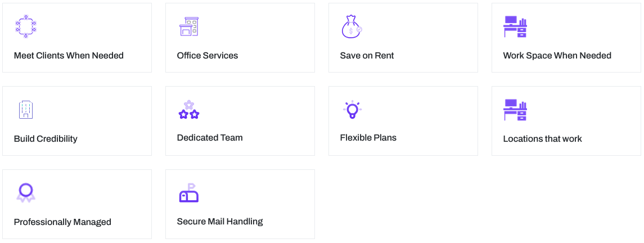Click the three stars icon for Dedicated Team
This screenshot has width=644, height=243.
(x=189, y=110)
